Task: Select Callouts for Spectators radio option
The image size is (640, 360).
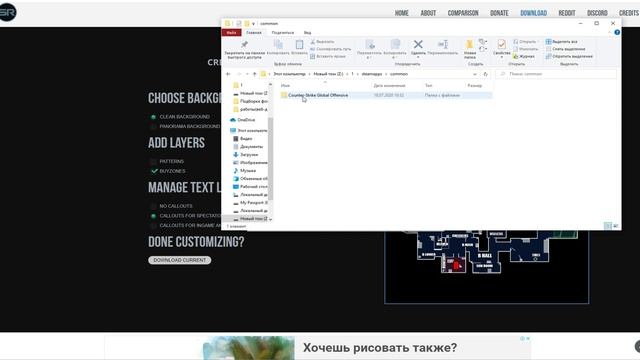Action: [153, 216]
